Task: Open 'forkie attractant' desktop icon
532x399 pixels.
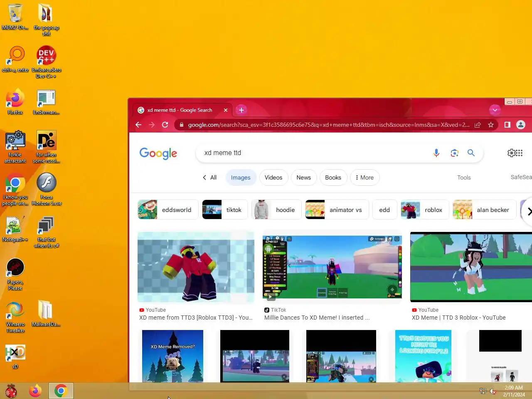Action: [15, 146]
